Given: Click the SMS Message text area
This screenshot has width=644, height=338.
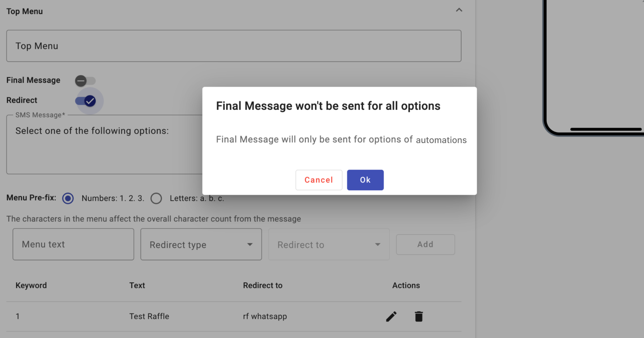Looking at the screenshot, I should pos(104,144).
